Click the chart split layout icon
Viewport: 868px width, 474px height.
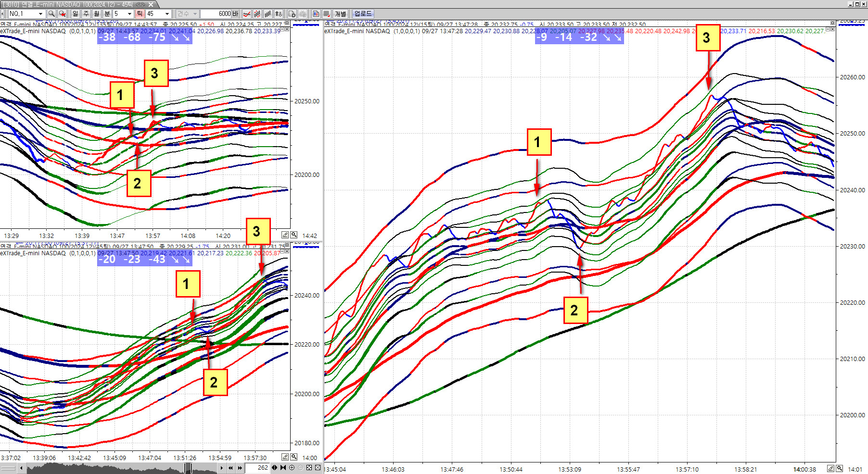pos(316,14)
